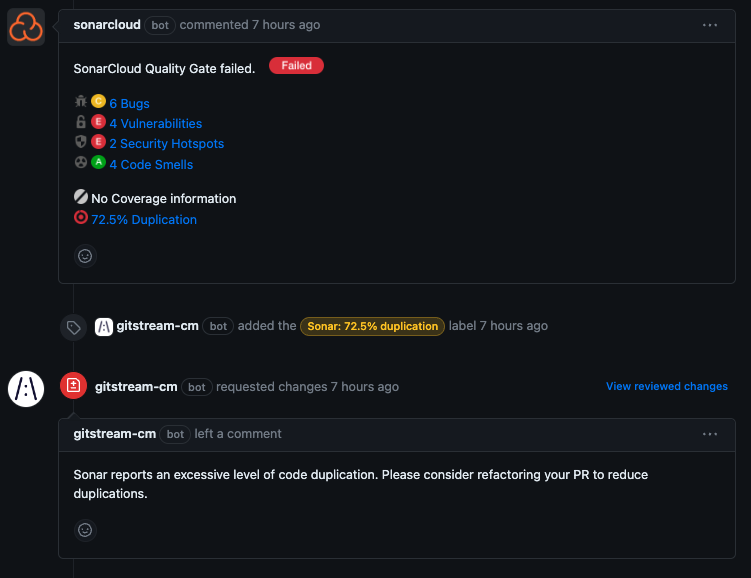This screenshot has height=578, width=751.
Task: Click the large gitstream-cm round avatar
Action: [x=26, y=389]
